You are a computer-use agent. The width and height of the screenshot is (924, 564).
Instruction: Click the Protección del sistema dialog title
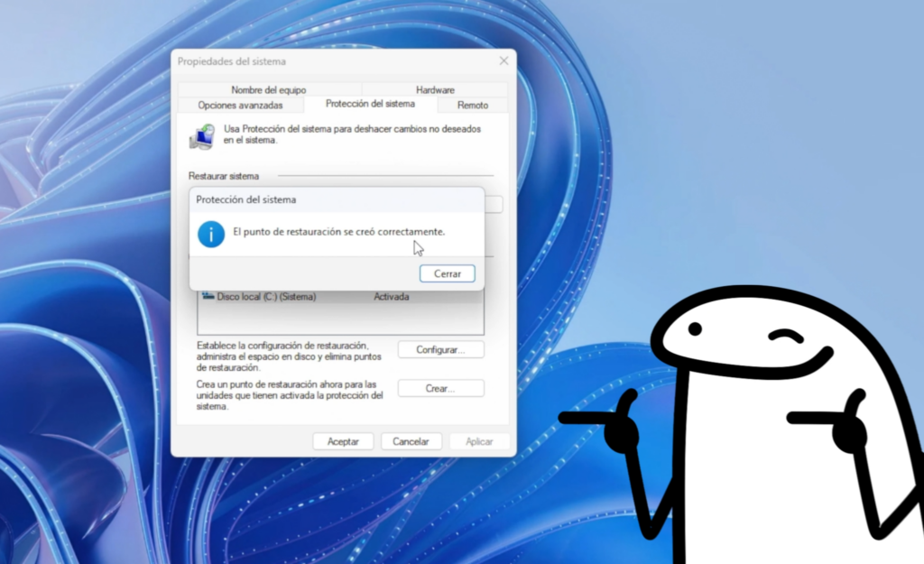[246, 199]
